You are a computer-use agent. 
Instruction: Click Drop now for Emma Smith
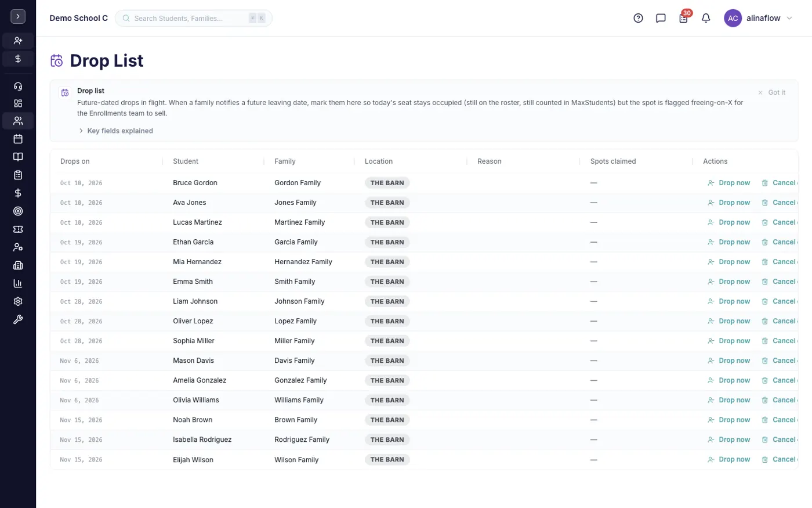click(x=728, y=282)
